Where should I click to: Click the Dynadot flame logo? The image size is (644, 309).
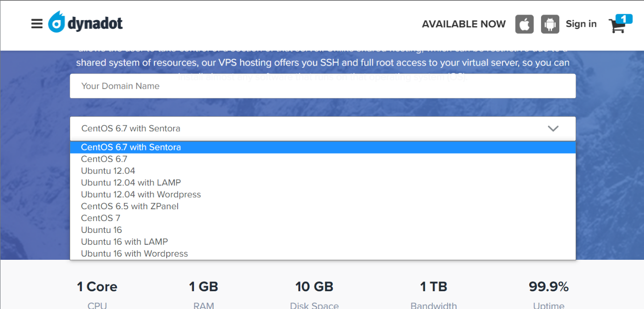click(56, 22)
